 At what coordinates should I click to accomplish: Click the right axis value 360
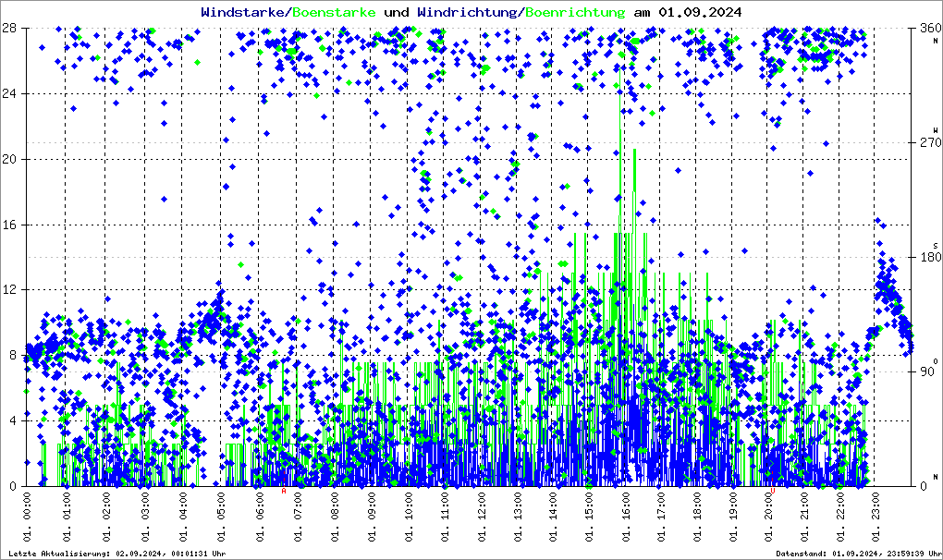click(x=930, y=28)
